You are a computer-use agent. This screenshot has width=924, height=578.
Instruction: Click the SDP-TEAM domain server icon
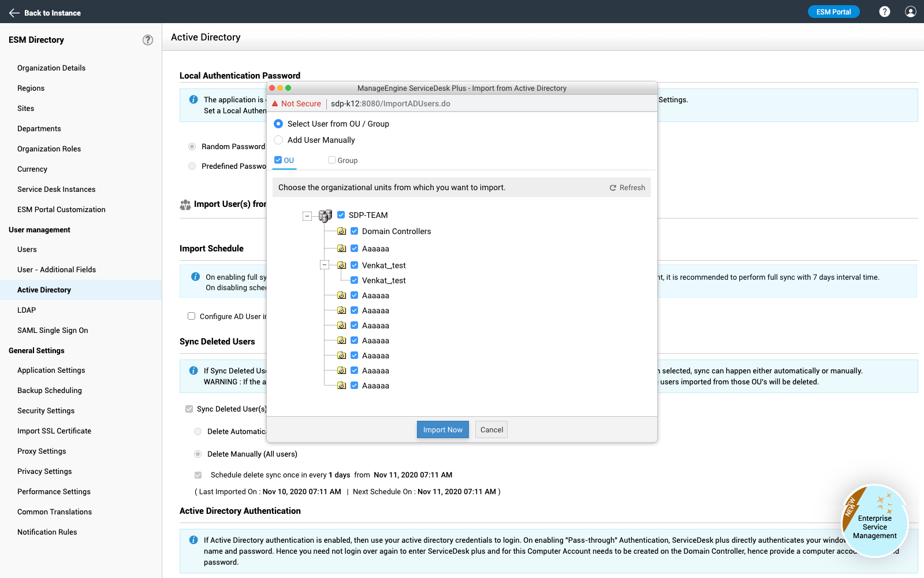pyautogui.click(x=325, y=216)
